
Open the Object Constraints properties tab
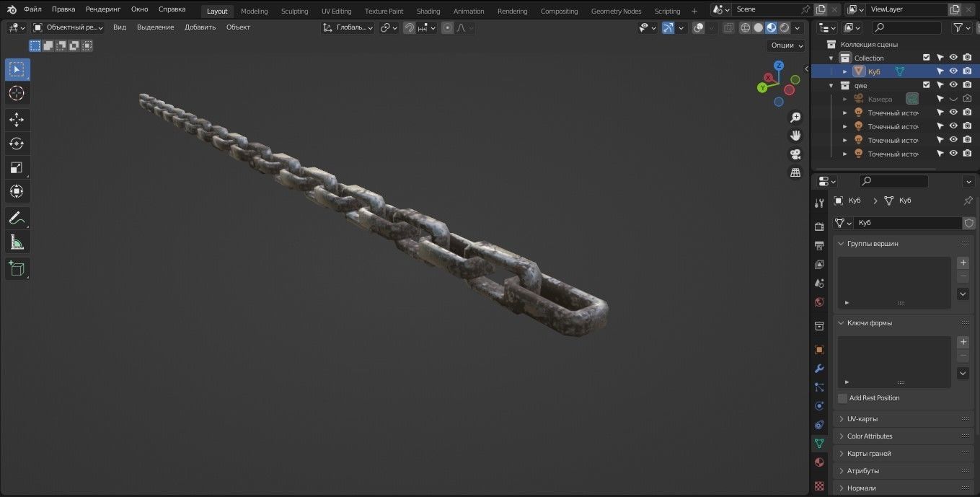pos(819,424)
